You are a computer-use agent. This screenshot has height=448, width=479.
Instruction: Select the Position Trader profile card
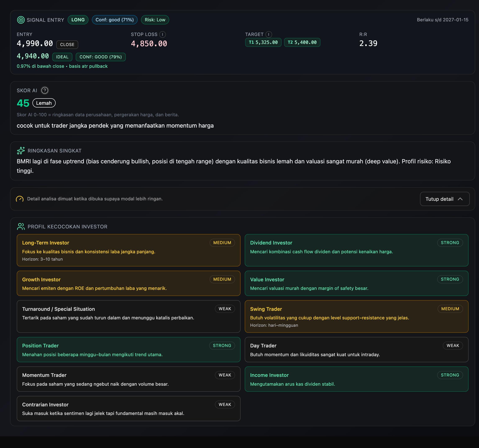coord(128,349)
